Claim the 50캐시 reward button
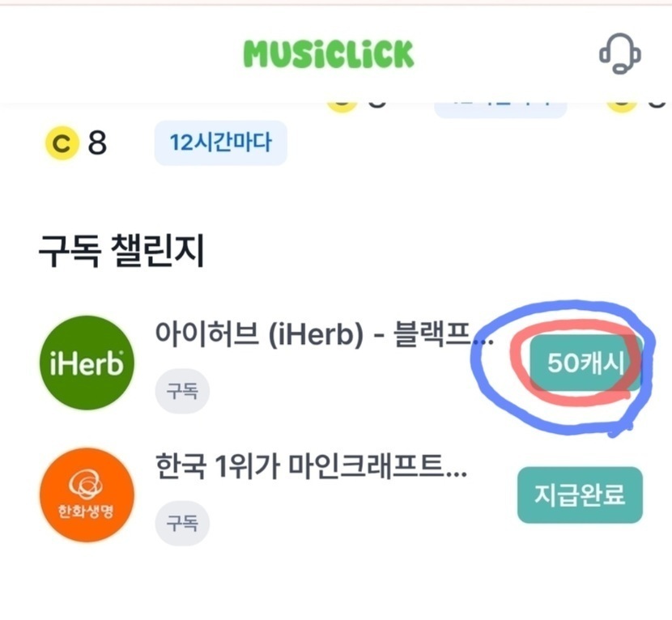Image resolution: width=672 pixels, height=620 pixels. [x=585, y=364]
